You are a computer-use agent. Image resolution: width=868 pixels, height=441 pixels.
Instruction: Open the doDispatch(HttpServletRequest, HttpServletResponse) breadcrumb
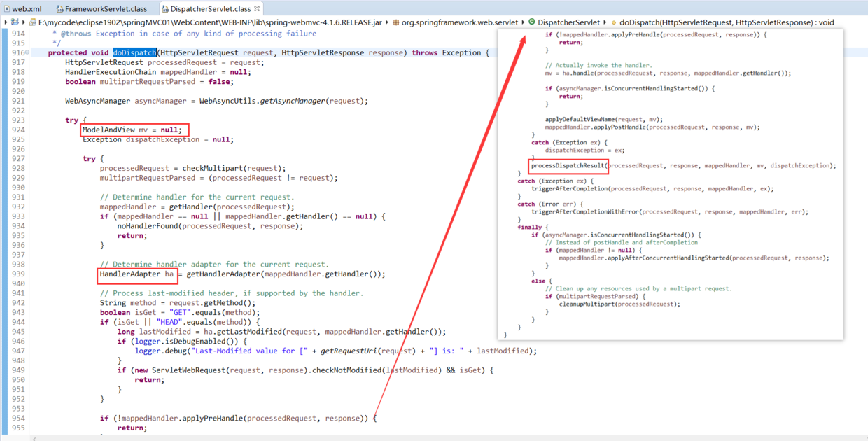click(x=727, y=22)
